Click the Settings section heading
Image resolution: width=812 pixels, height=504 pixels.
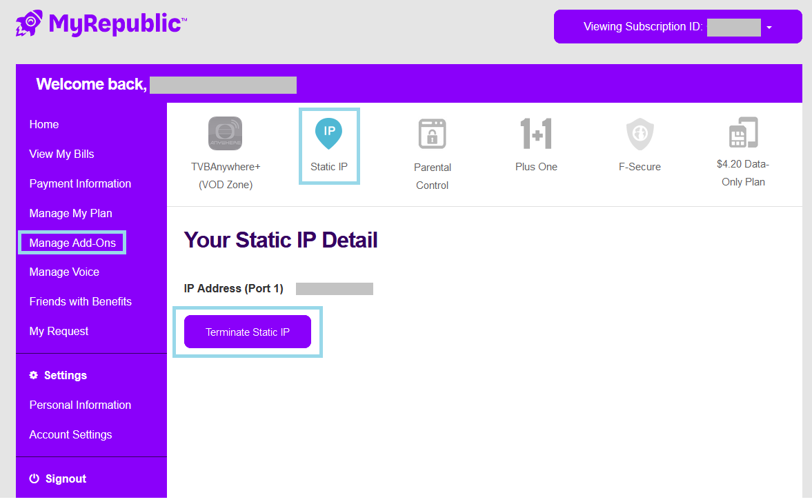click(x=66, y=376)
